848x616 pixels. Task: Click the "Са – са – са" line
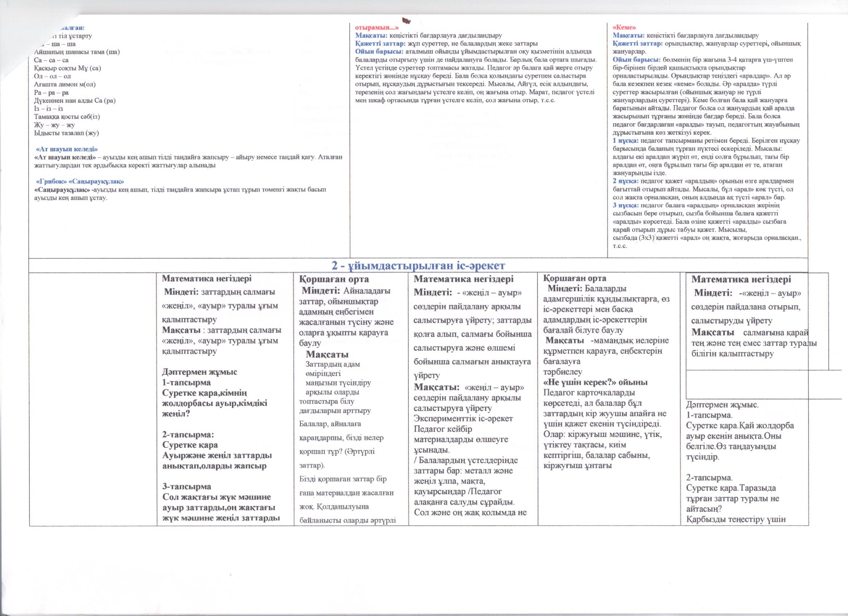click(x=51, y=60)
